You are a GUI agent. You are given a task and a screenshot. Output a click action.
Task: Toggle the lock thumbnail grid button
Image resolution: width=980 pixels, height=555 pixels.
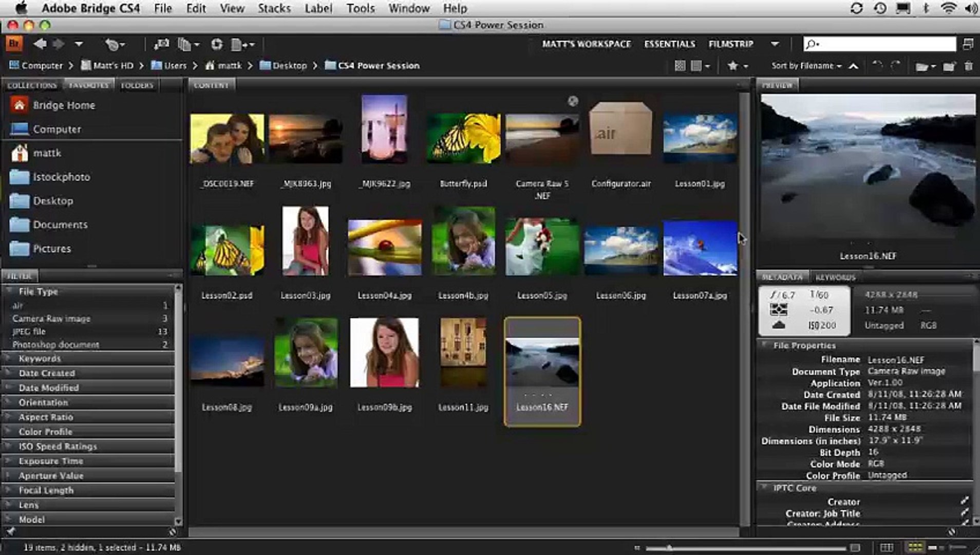[887, 547]
